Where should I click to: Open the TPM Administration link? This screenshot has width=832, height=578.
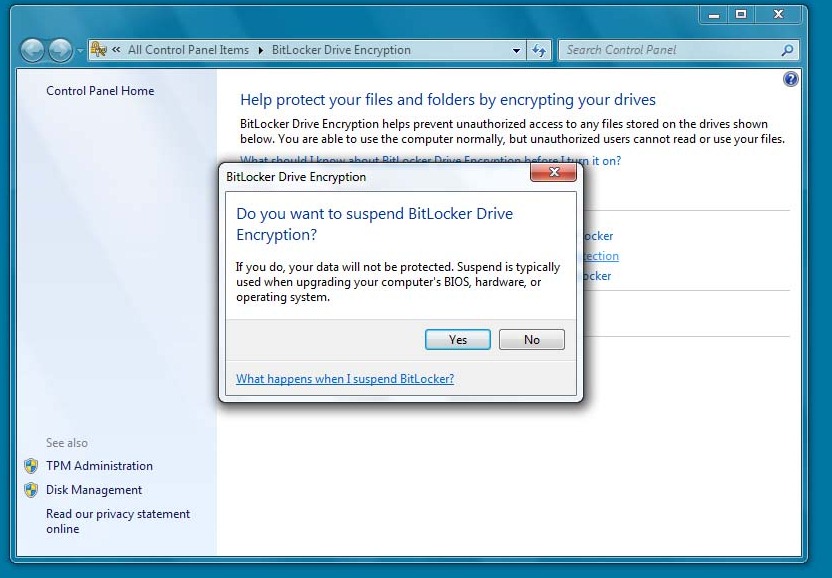(99, 466)
